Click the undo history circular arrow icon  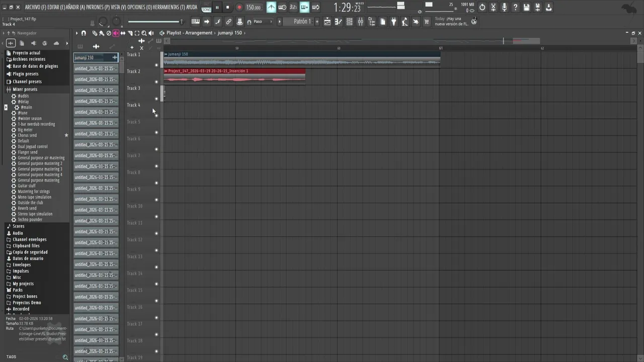(x=482, y=8)
